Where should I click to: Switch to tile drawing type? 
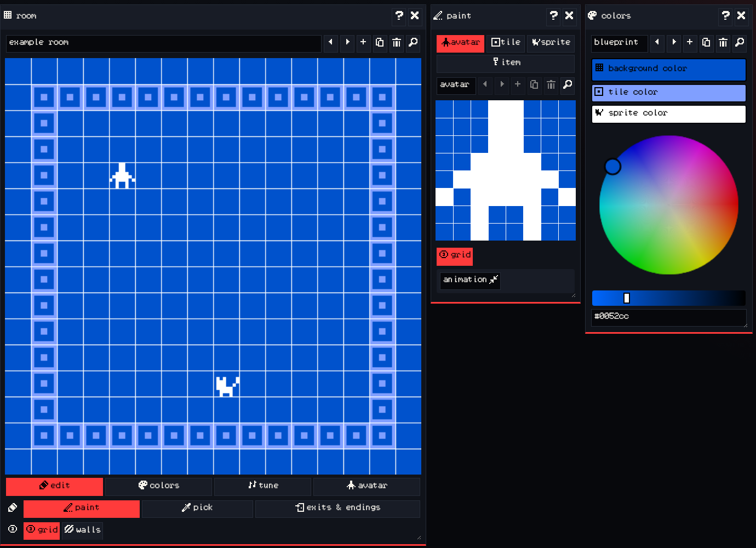[506, 43]
